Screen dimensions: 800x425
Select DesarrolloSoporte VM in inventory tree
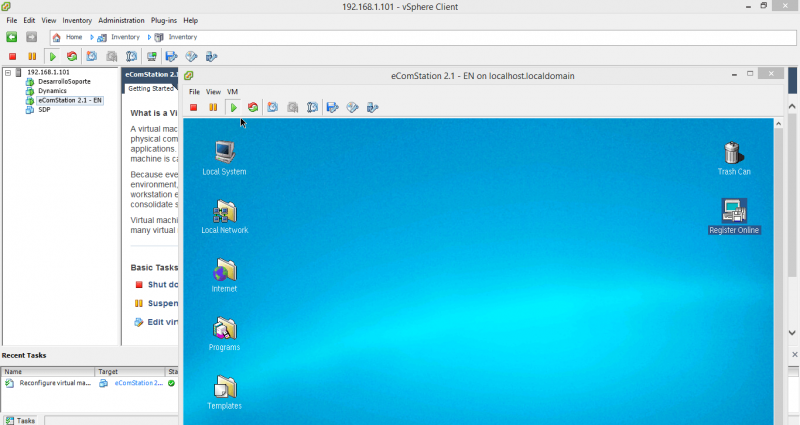65,82
